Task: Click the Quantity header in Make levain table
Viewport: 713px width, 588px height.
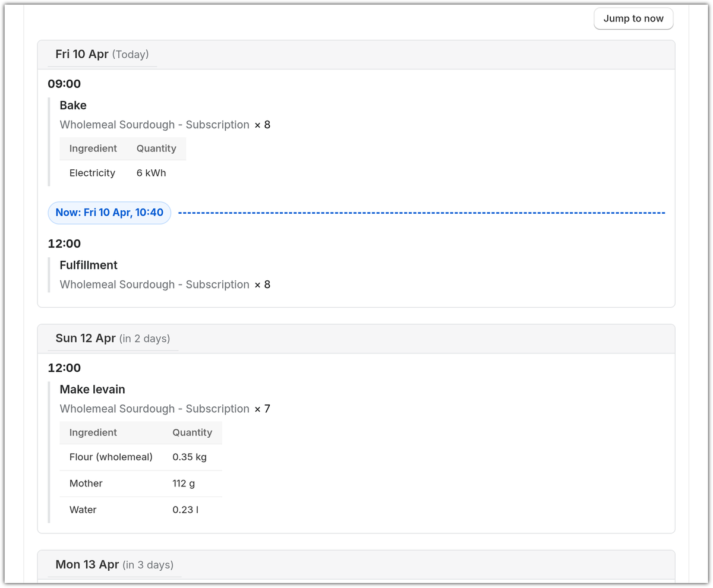Action: click(192, 432)
